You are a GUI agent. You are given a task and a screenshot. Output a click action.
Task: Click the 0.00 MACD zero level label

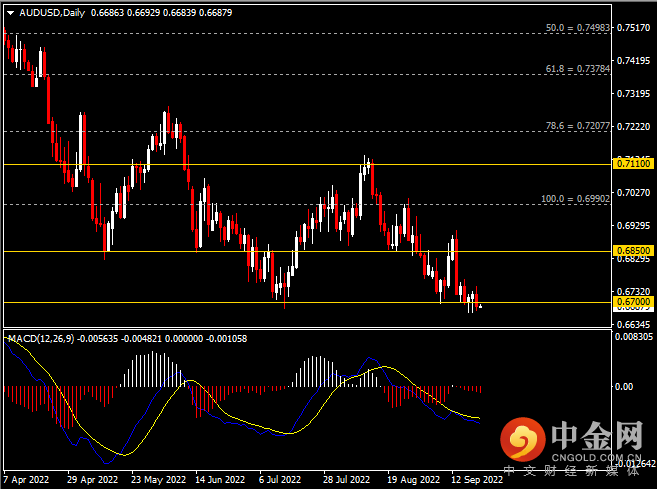[623, 387]
